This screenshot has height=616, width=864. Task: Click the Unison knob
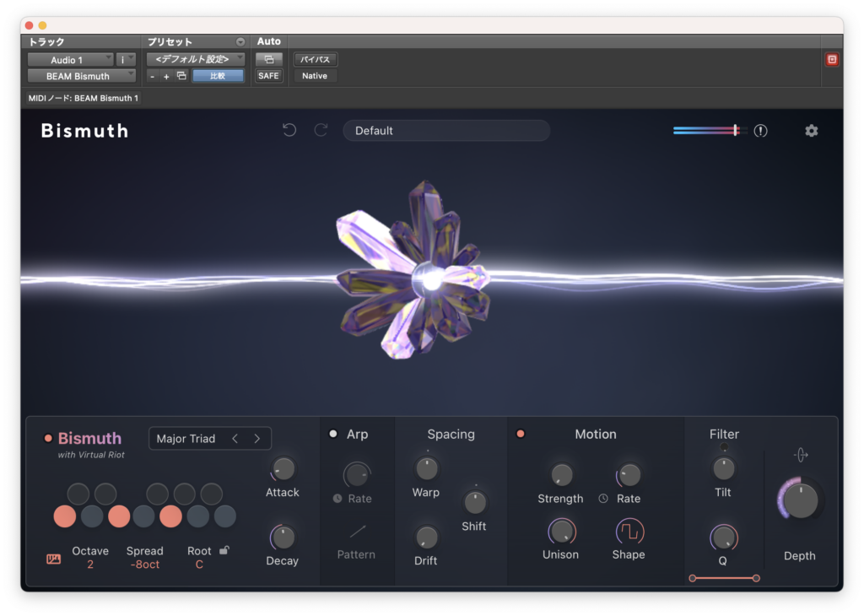(x=561, y=532)
